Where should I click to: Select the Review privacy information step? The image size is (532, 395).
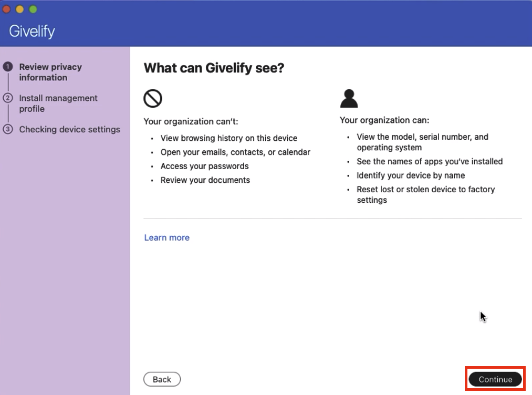pos(50,72)
